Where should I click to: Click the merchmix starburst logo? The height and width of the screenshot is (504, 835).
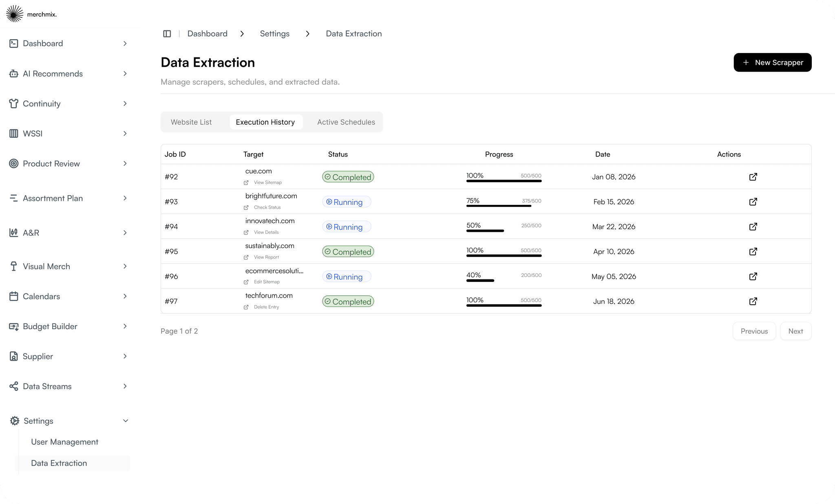(15, 14)
